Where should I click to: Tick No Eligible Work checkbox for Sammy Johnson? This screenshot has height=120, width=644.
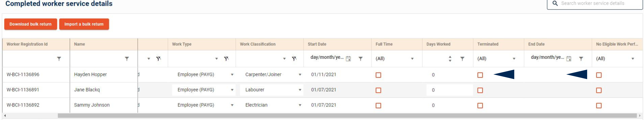coord(599,105)
